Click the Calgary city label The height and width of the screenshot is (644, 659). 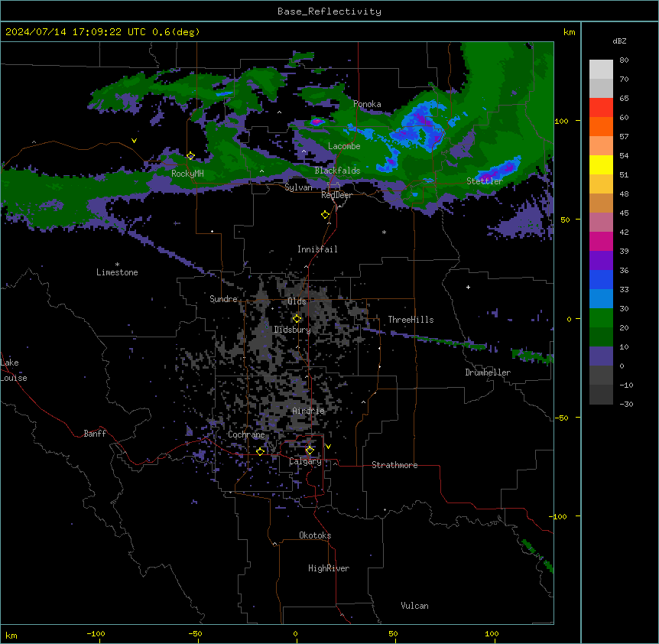[x=306, y=461]
